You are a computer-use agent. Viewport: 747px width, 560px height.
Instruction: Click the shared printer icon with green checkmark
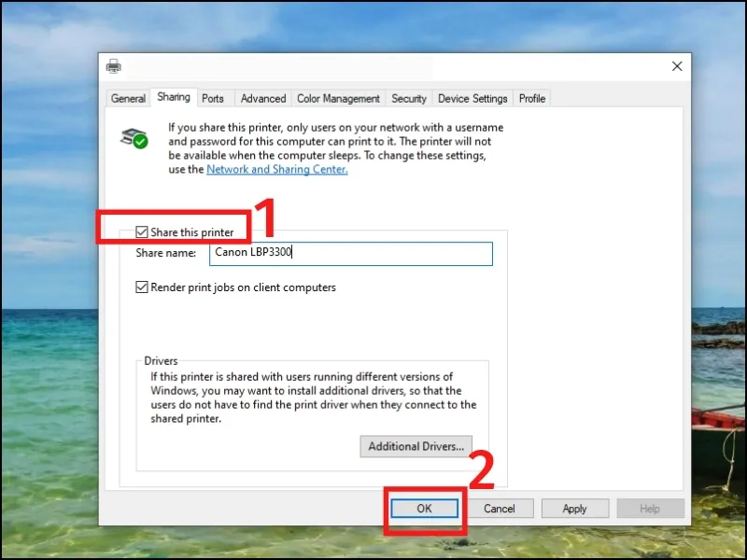[134, 136]
